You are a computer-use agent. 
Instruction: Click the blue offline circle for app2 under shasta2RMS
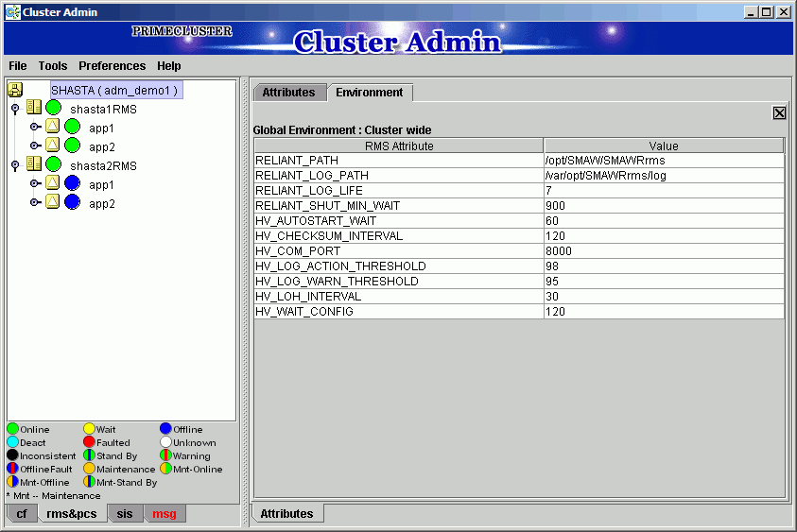tap(72, 203)
